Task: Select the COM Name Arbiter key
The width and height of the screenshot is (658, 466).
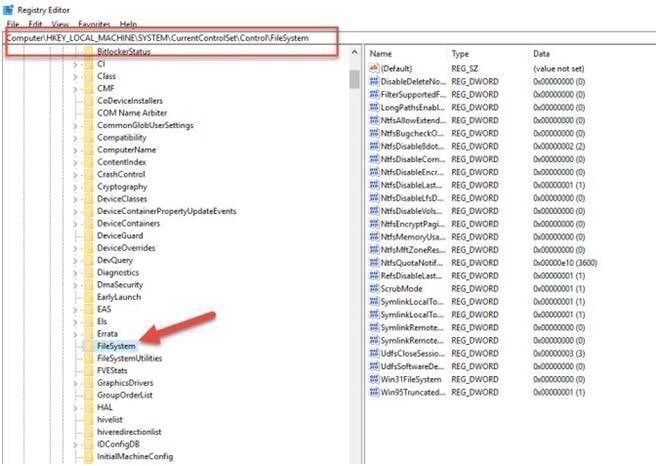Action: tap(132, 113)
